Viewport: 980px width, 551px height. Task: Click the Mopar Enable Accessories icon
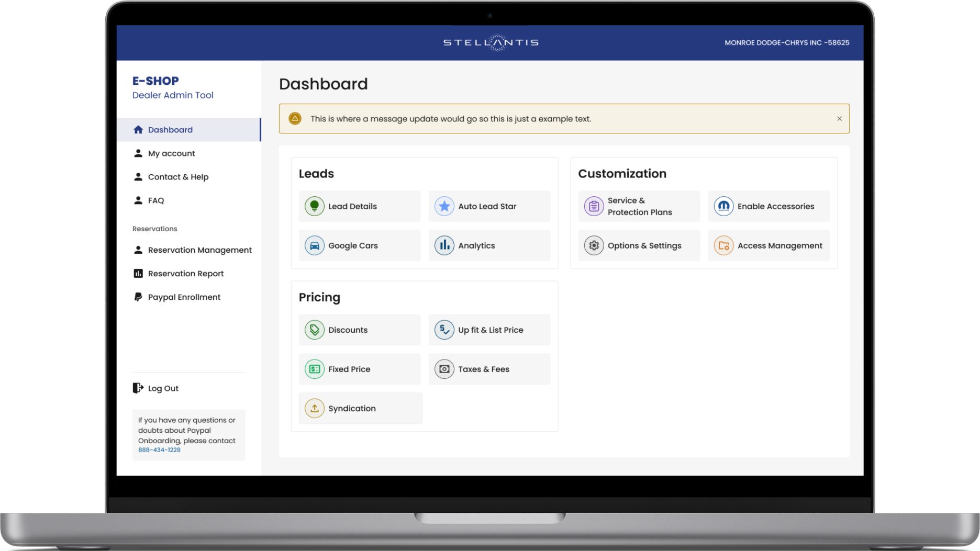click(723, 206)
